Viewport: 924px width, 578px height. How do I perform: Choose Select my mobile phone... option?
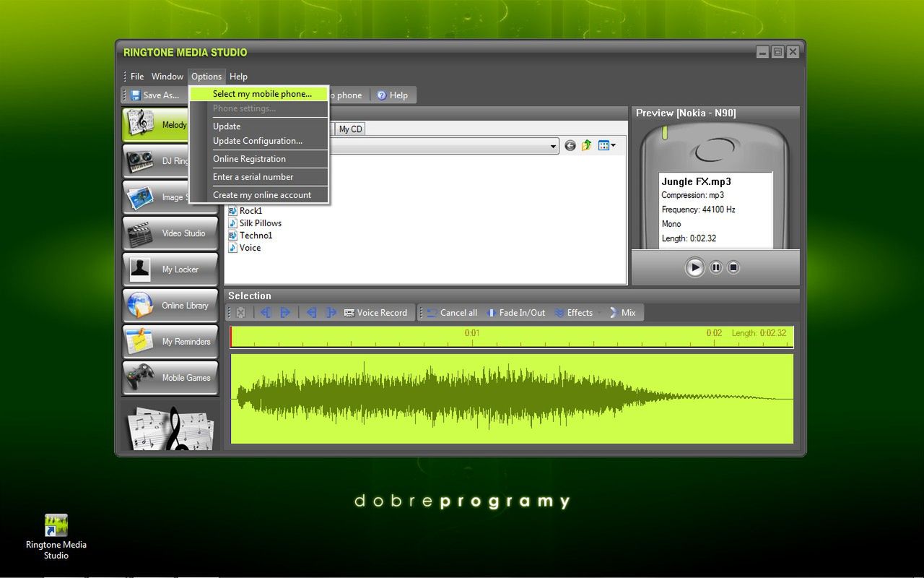click(x=259, y=94)
